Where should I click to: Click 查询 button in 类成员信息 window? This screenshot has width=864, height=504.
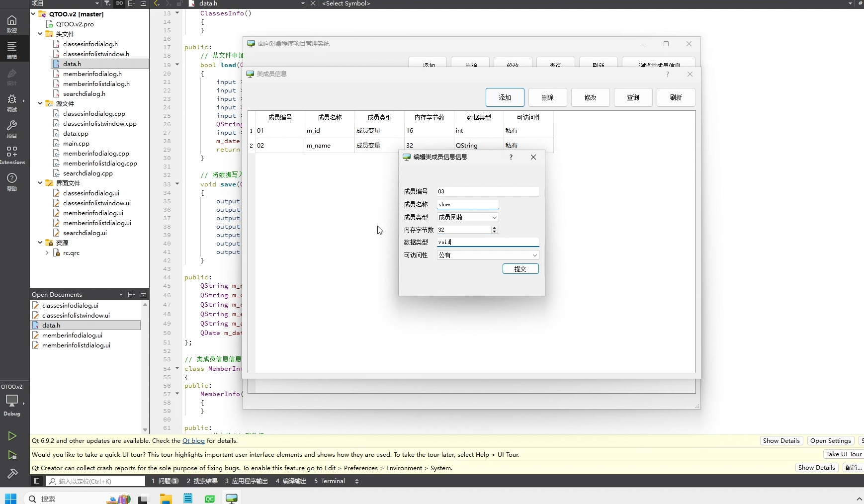[633, 97]
